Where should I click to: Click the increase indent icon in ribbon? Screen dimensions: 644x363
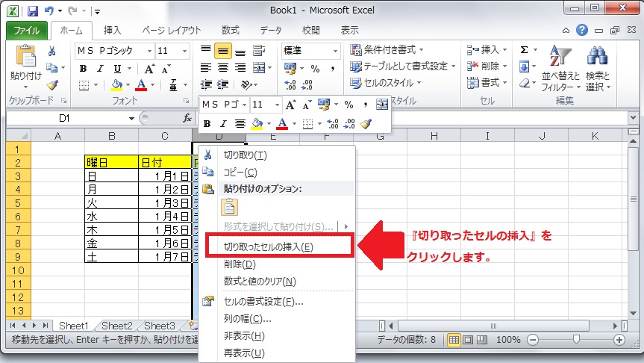(x=222, y=84)
